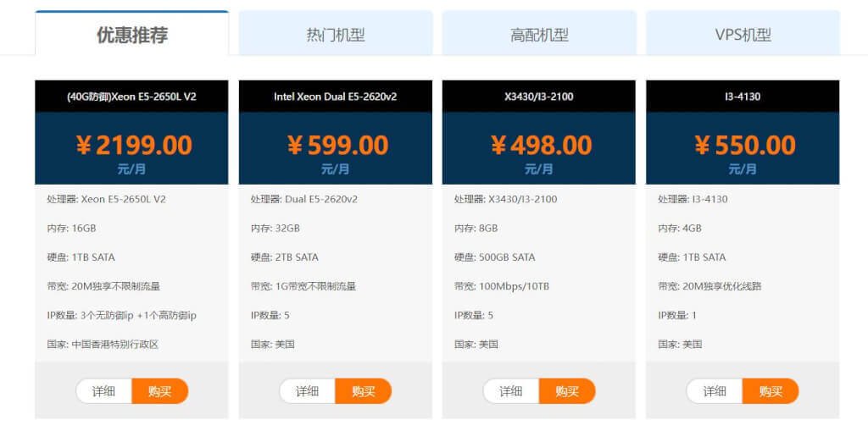
Task: Switch to the 热门机型 tab
Action: (336, 33)
